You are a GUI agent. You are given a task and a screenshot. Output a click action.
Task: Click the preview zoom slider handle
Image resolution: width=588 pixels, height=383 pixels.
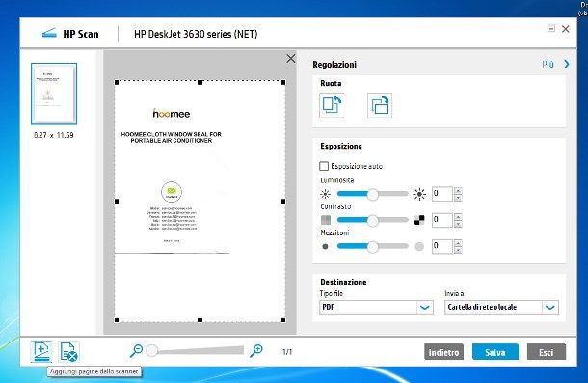pos(152,351)
